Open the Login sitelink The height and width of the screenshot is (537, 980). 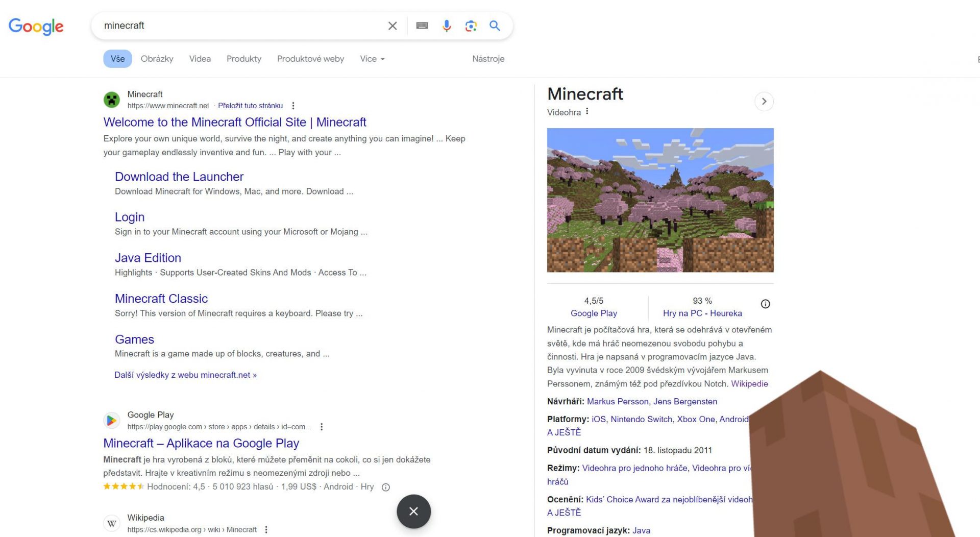(x=130, y=217)
